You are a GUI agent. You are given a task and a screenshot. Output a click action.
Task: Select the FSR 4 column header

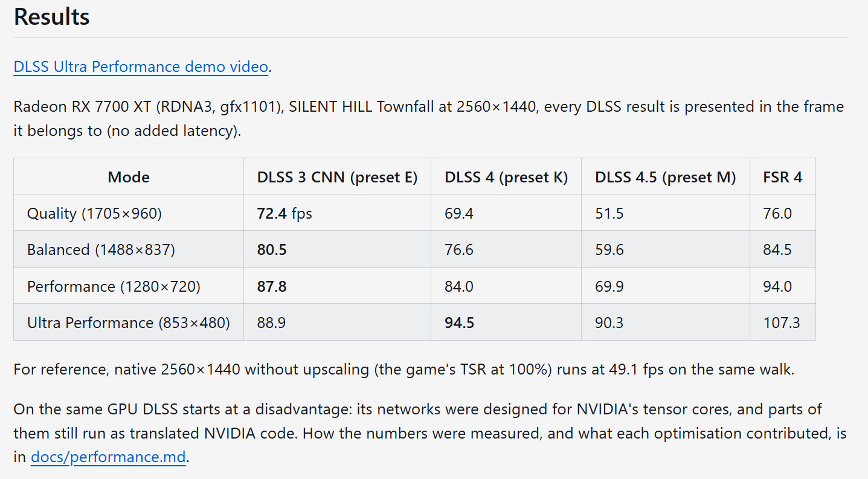pyautogui.click(x=783, y=177)
